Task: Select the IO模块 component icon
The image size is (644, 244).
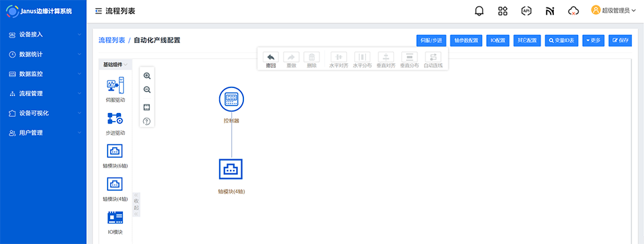Action: point(115,217)
